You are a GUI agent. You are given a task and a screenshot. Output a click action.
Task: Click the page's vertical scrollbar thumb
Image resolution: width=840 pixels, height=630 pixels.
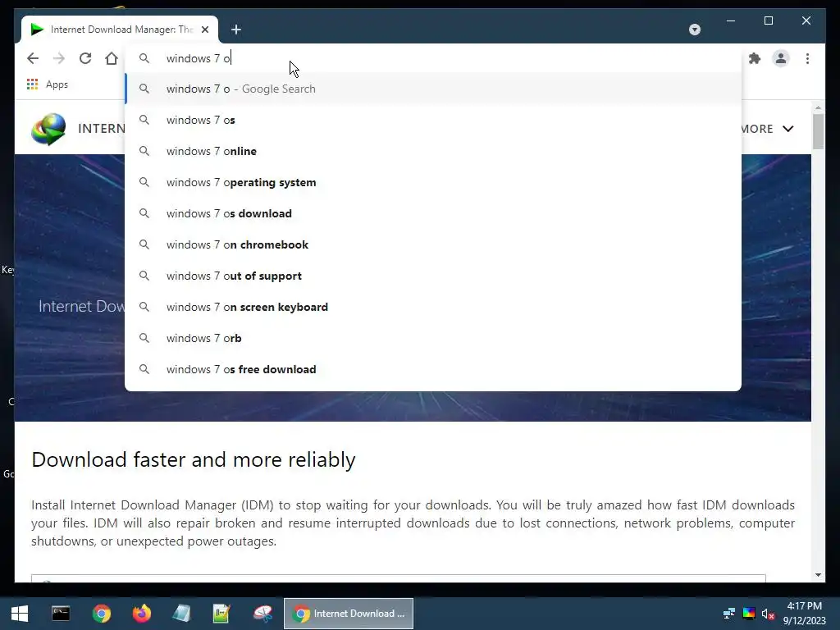pyautogui.click(x=818, y=131)
